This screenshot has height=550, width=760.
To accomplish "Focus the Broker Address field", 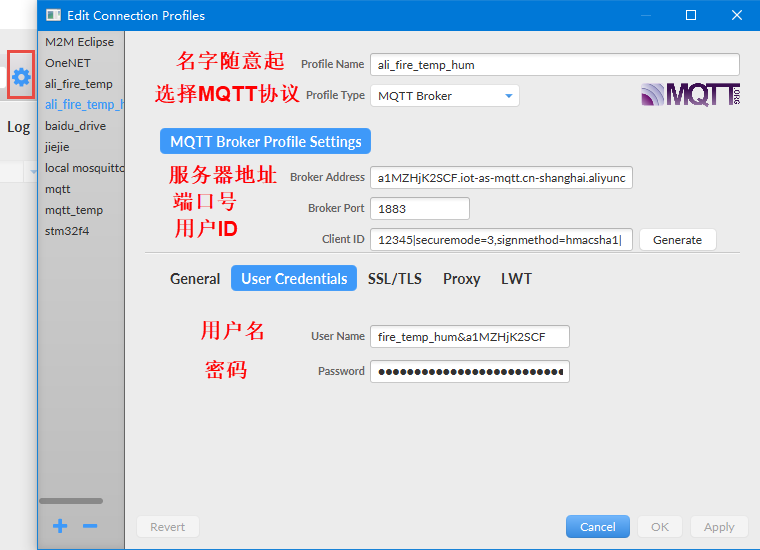I will click(x=501, y=178).
